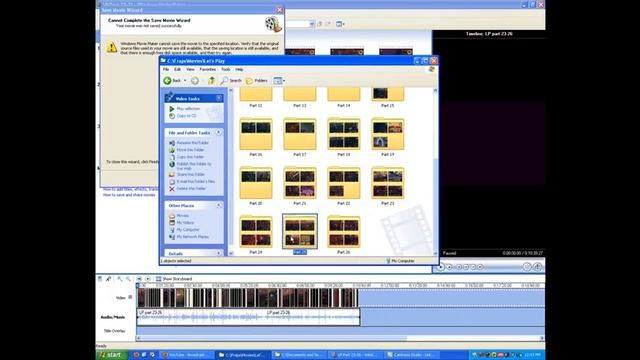The height and width of the screenshot is (360, 640).
Task: Click the Explorer file list vertical scrollbar
Action: coord(435,171)
